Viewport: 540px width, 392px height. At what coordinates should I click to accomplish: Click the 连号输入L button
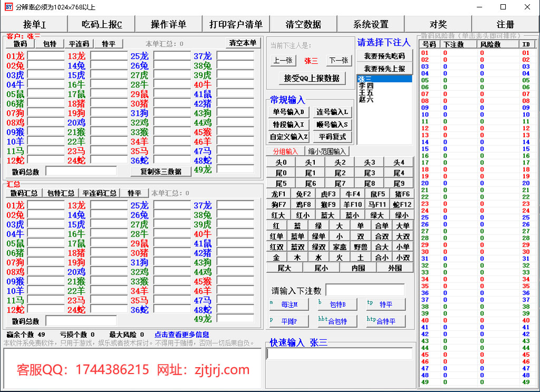click(332, 112)
